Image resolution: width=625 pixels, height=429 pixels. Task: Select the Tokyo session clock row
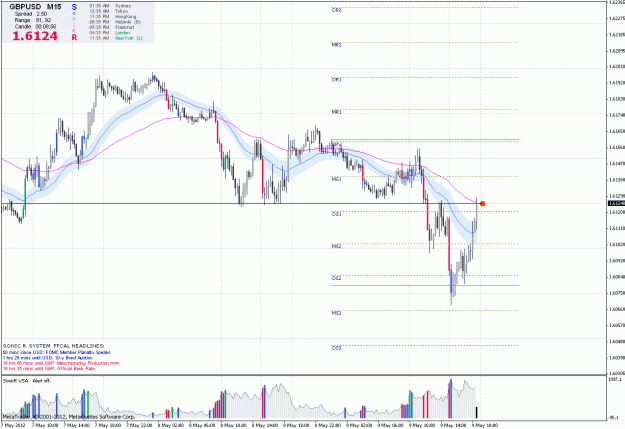109,12
